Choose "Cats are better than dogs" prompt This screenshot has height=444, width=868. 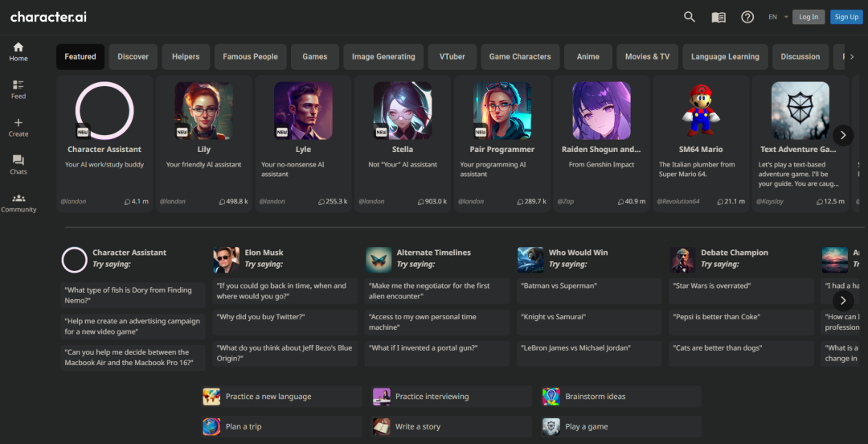click(x=741, y=353)
